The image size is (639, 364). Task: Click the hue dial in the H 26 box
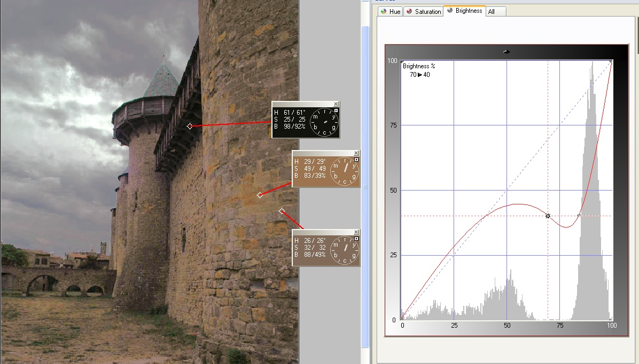(345, 250)
